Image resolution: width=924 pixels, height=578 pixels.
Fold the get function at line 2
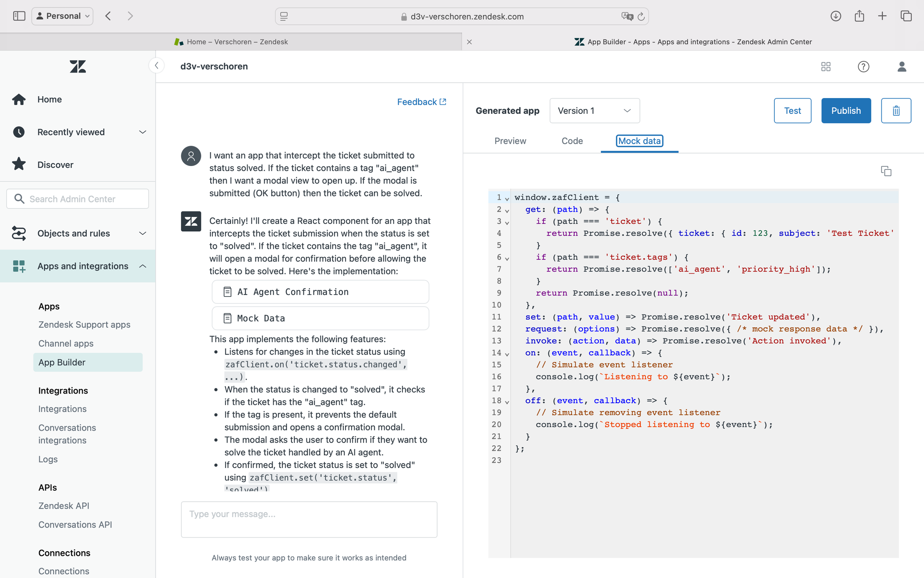click(x=507, y=211)
